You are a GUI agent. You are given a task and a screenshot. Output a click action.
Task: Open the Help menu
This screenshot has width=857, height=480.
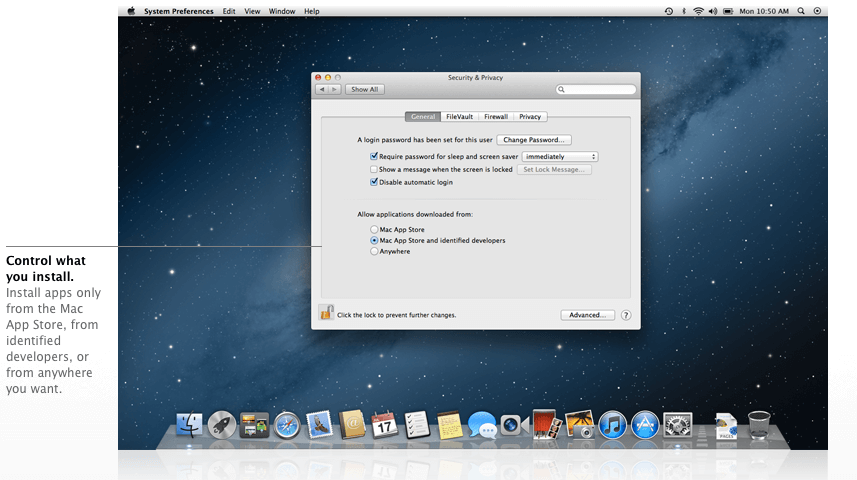(x=312, y=11)
